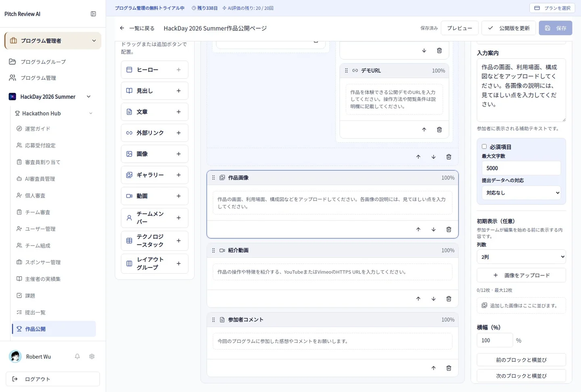Open user settings gear icon
The width and height of the screenshot is (581, 392).
click(x=92, y=357)
